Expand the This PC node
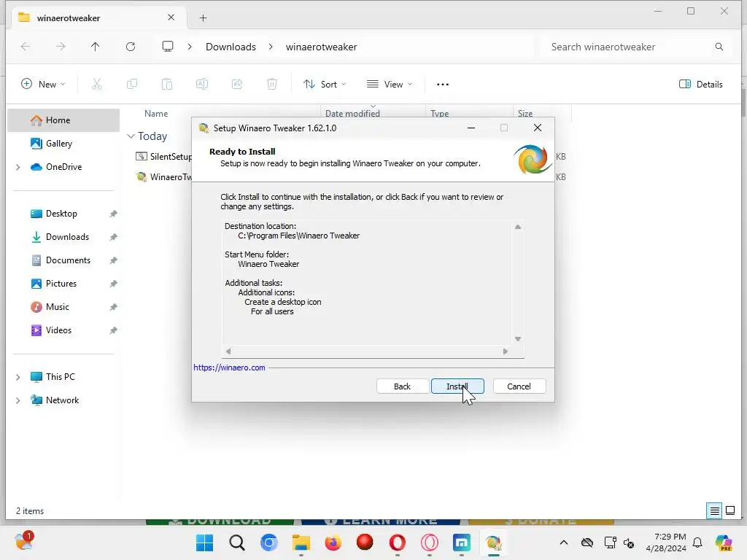The width and height of the screenshot is (747, 560). (18, 377)
